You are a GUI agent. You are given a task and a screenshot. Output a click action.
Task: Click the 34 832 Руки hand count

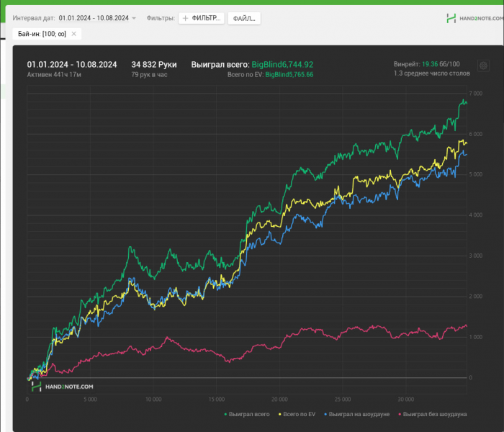coord(153,65)
